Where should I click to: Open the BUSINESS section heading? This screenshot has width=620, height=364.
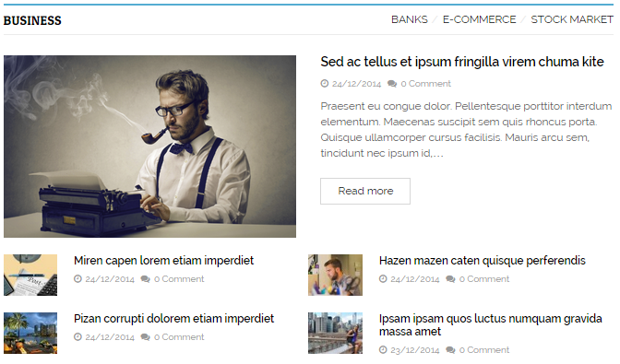32,20
